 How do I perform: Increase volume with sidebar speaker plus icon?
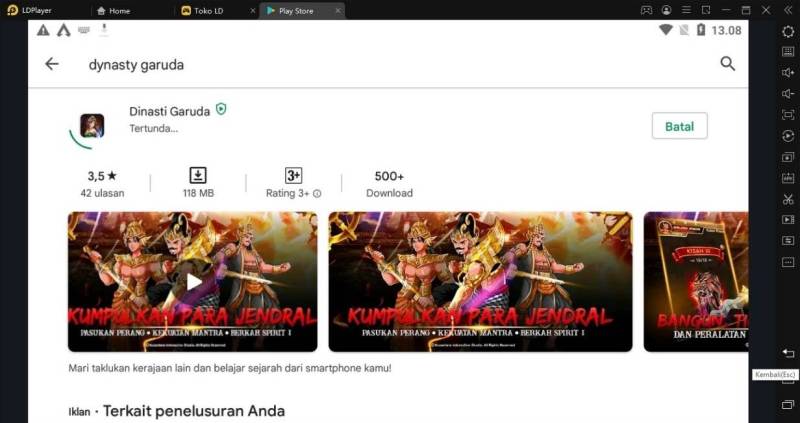pyautogui.click(x=788, y=72)
